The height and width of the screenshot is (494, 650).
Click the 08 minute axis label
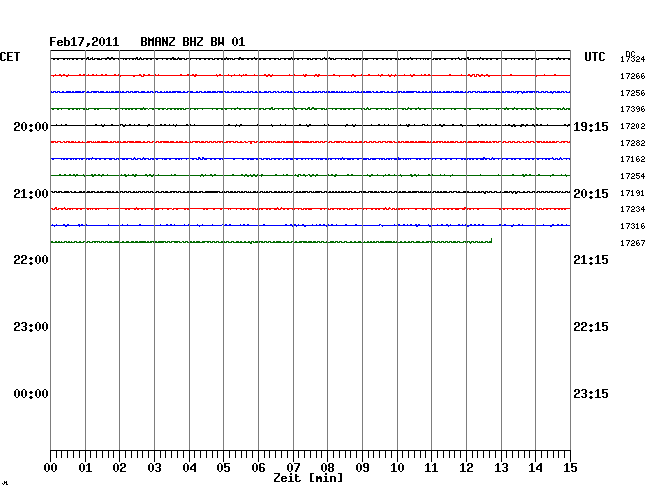(327, 468)
